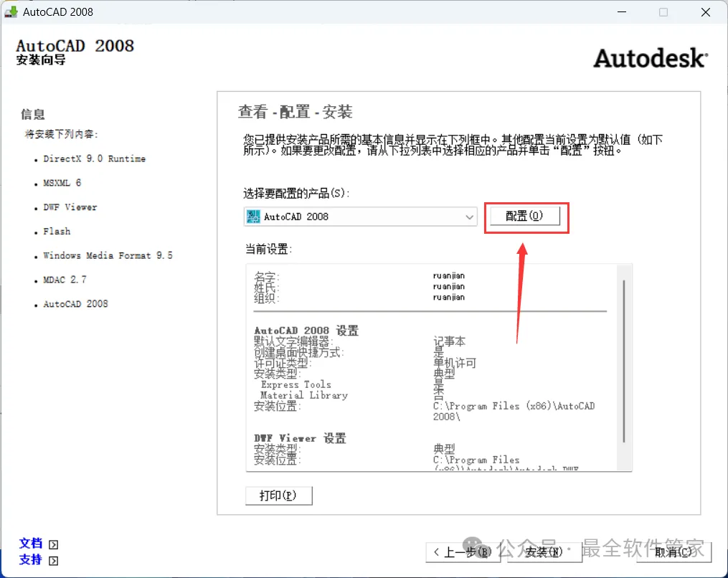
Task: Click the AutoCAD 2008 设置 section heading
Action: pyautogui.click(x=306, y=331)
